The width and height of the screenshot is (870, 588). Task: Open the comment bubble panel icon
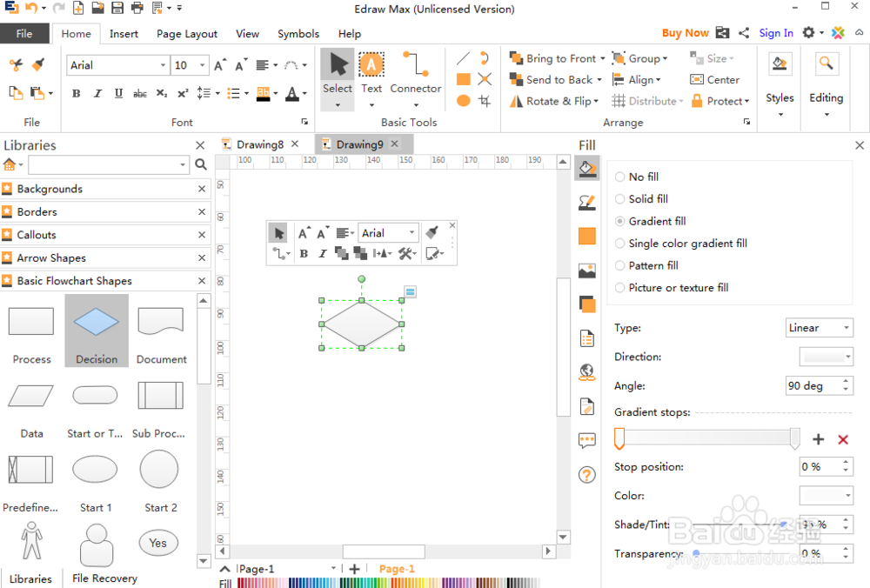(x=587, y=440)
